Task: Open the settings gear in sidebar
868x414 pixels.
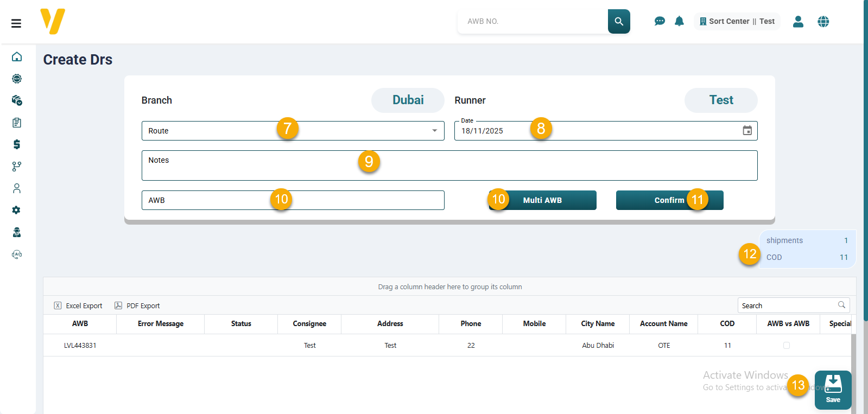Action: (17, 210)
